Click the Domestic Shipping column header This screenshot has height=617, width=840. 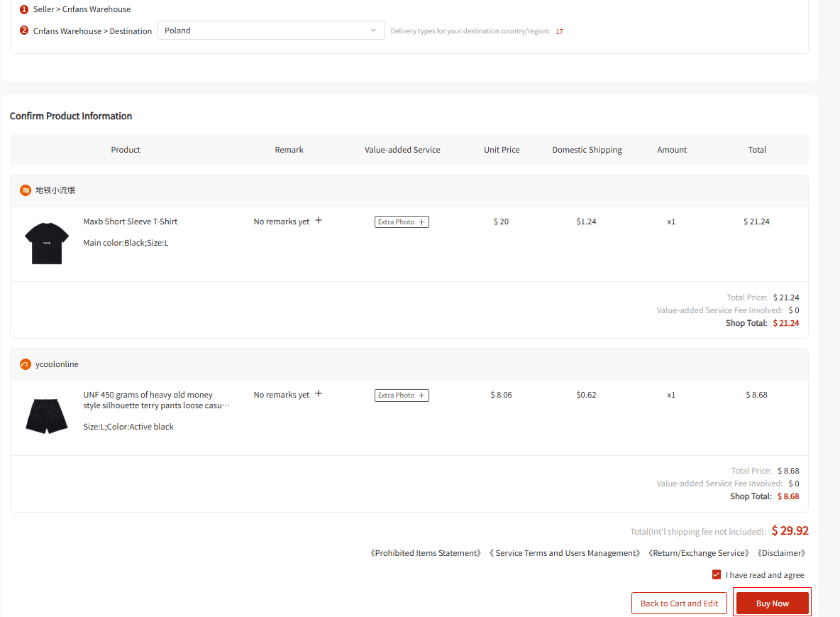[x=587, y=150]
